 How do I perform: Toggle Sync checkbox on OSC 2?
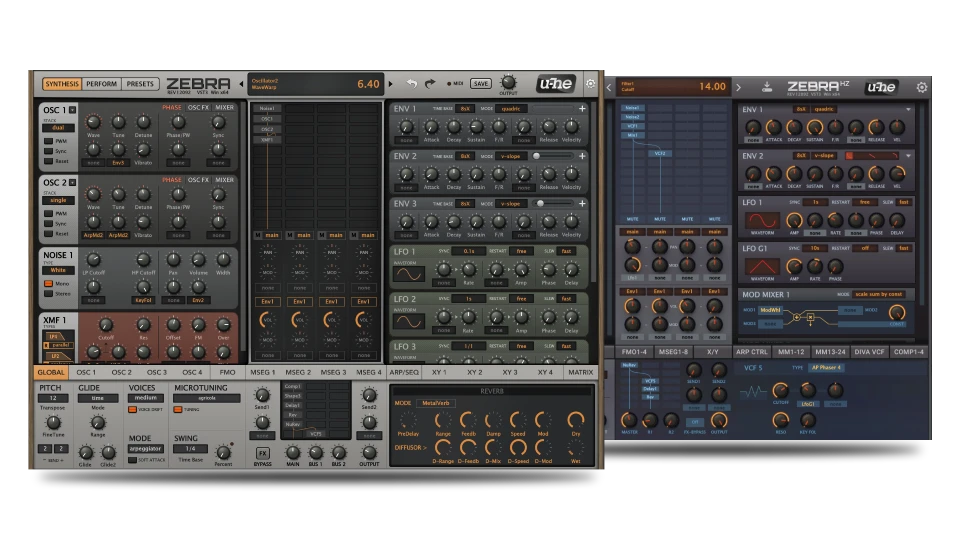[x=47, y=223]
